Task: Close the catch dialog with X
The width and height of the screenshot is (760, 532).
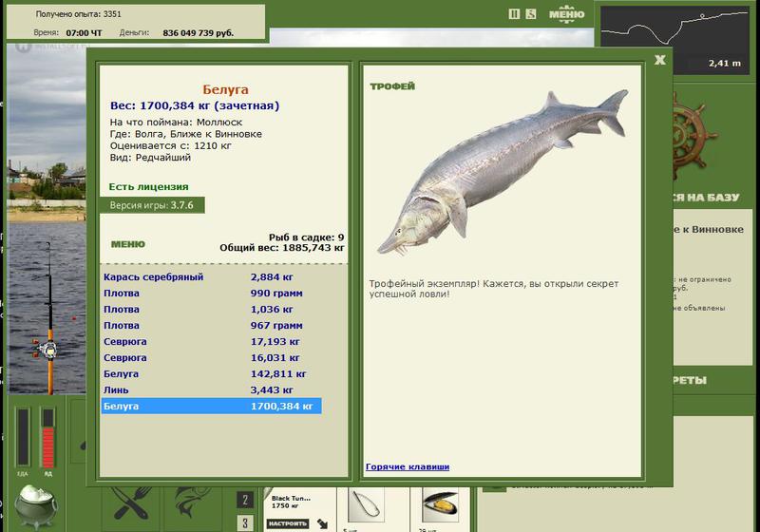Action: [x=659, y=60]
